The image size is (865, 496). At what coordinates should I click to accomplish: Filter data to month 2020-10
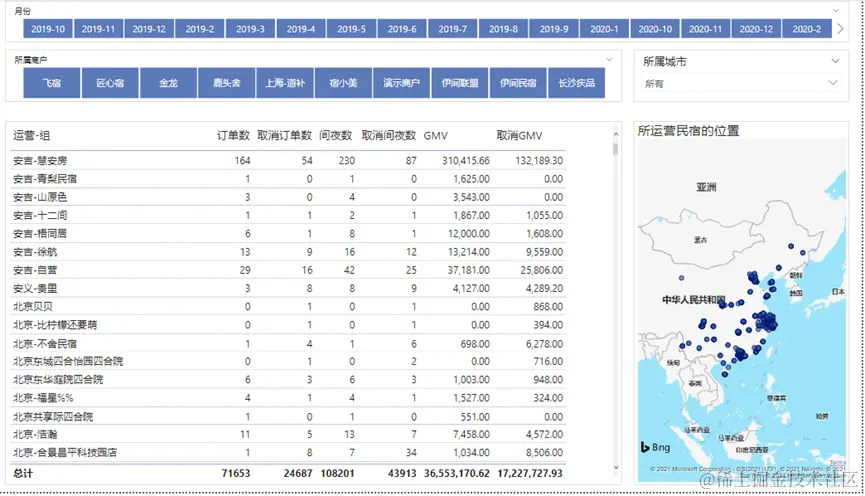coord(655,29)
